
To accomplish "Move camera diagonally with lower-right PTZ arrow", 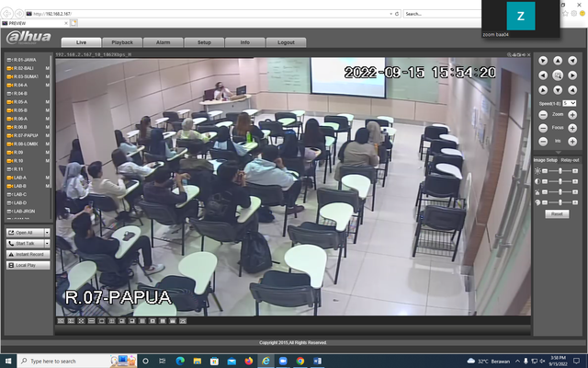I will pyautogui.click(x=572, y=90).
